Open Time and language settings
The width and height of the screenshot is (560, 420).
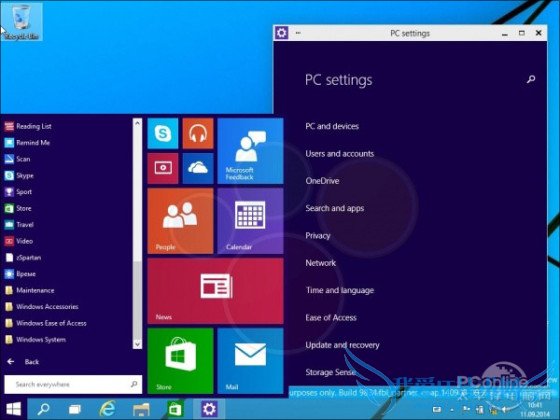coord(340,290)
